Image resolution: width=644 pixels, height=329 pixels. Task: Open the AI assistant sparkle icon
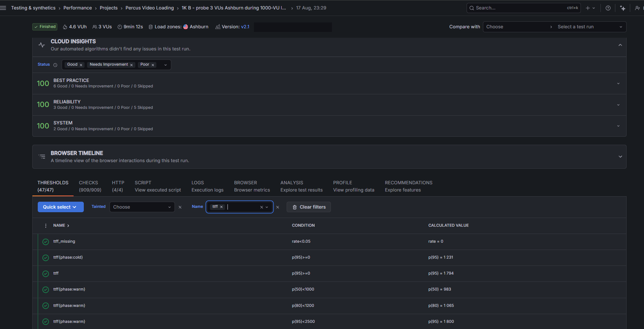pyautogui.click(x=623, y=8)
